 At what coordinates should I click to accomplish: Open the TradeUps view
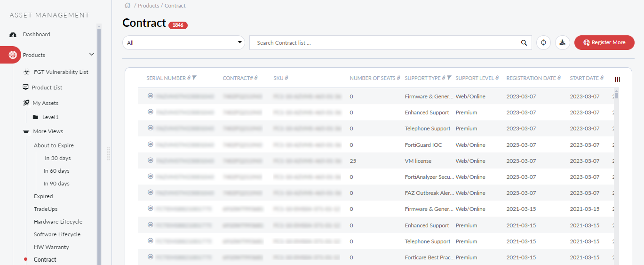point(46,209)
